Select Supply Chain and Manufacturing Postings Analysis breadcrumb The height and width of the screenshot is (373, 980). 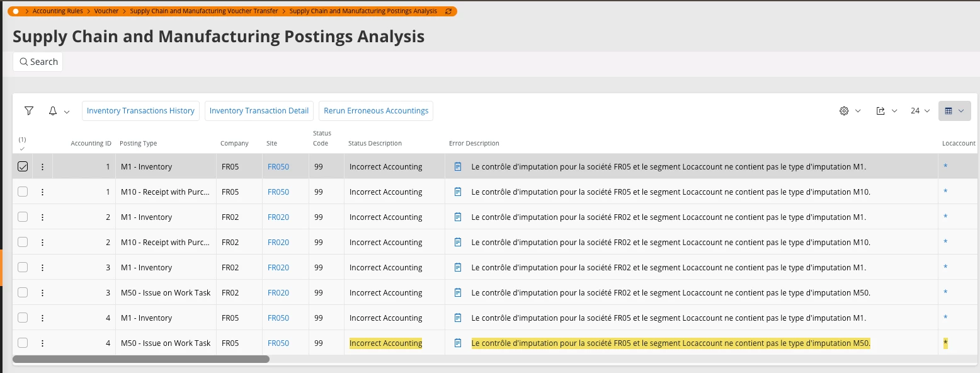point(363,11)
